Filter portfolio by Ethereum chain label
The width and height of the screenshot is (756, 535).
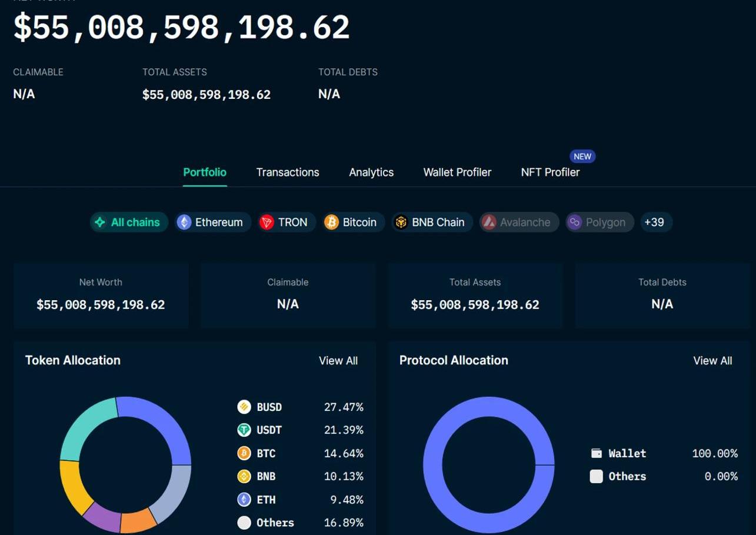[219, 222]
